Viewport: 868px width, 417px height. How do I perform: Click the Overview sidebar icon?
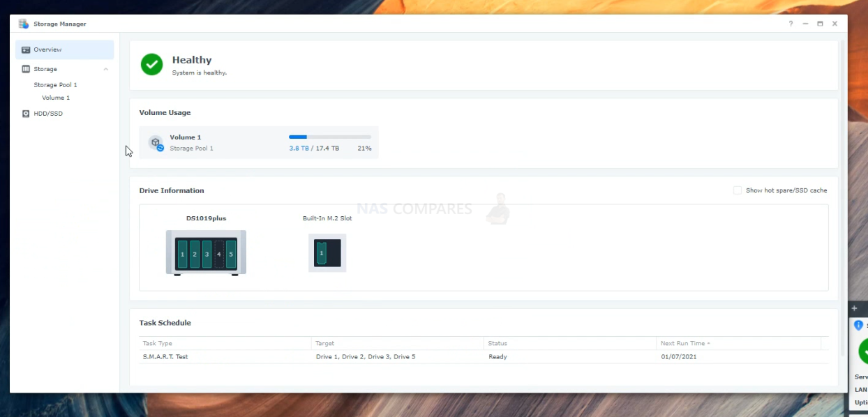(x=26, y=50)
